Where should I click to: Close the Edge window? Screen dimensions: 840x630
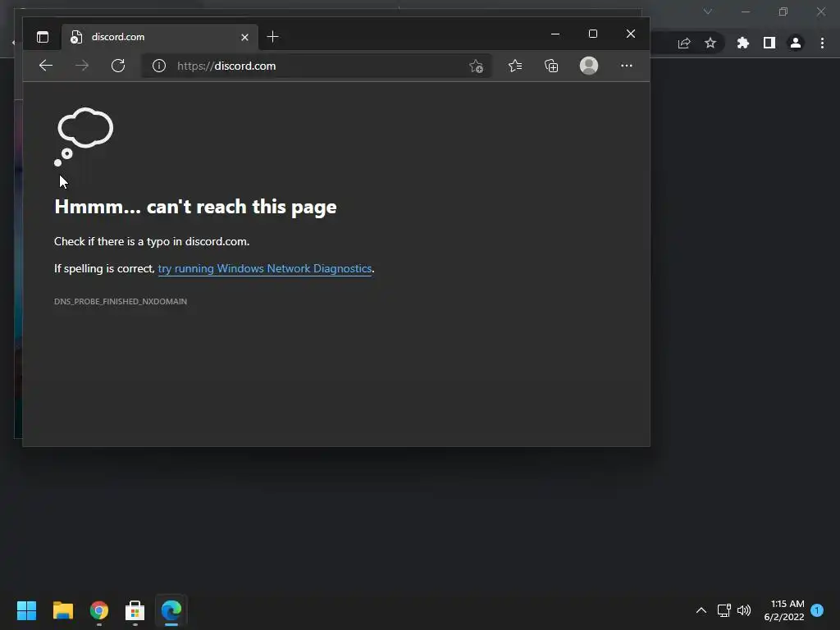point(631,34)
